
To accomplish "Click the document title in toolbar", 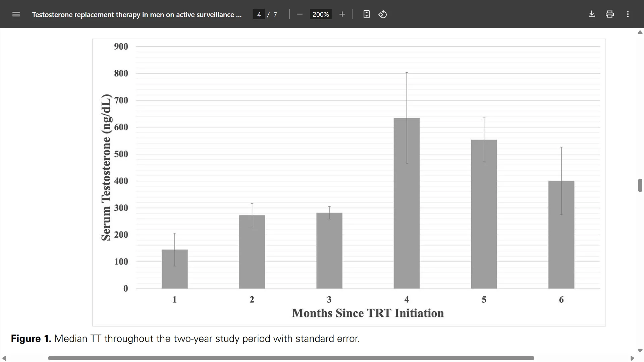I will (x=137, y=15).
